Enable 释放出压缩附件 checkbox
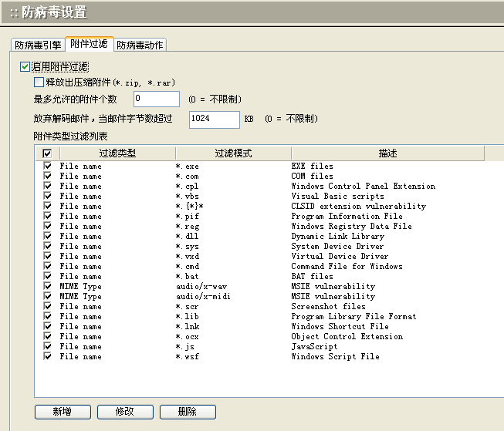Viewport: 504px width, 431px height. 39,82
